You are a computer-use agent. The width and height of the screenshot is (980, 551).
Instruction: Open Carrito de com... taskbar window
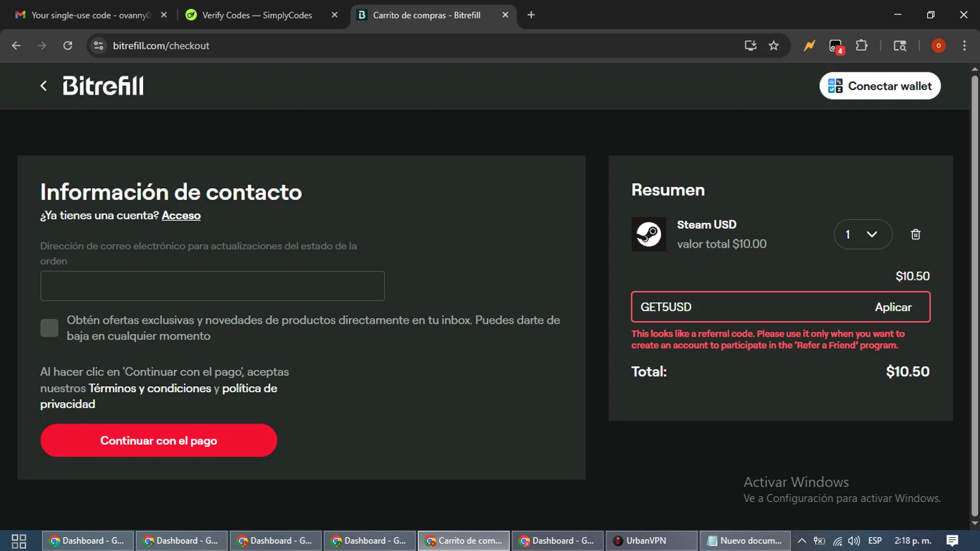pos(464,541)
